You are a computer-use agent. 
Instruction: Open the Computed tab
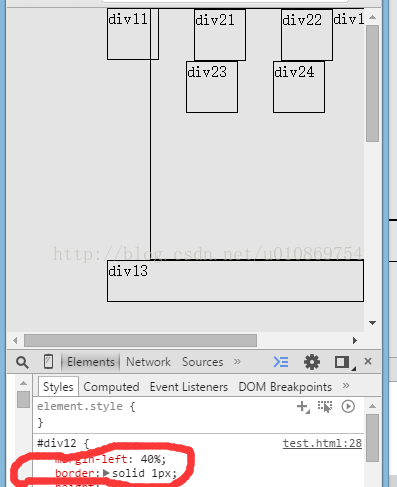point(111,387)
